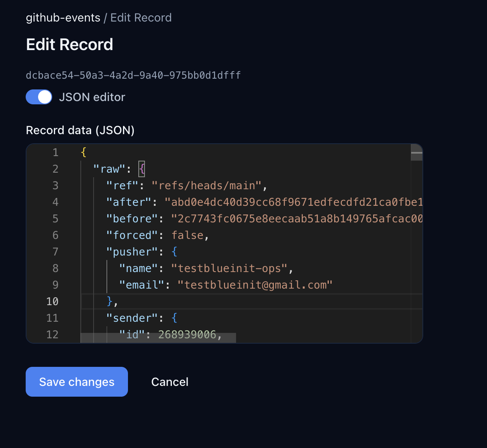The height and width of the screenshot is (448, 487).
Task: Select the "sender" object opening brace
Action: [175, 318]
